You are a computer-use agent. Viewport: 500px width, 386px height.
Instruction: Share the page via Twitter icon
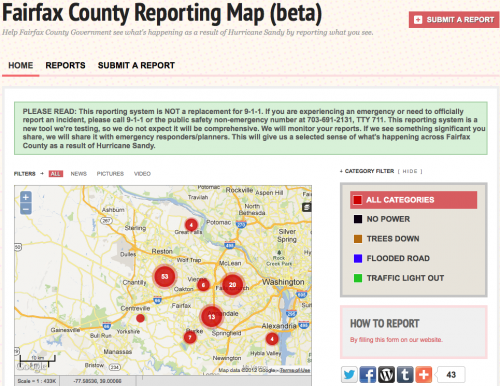[349, 374]
